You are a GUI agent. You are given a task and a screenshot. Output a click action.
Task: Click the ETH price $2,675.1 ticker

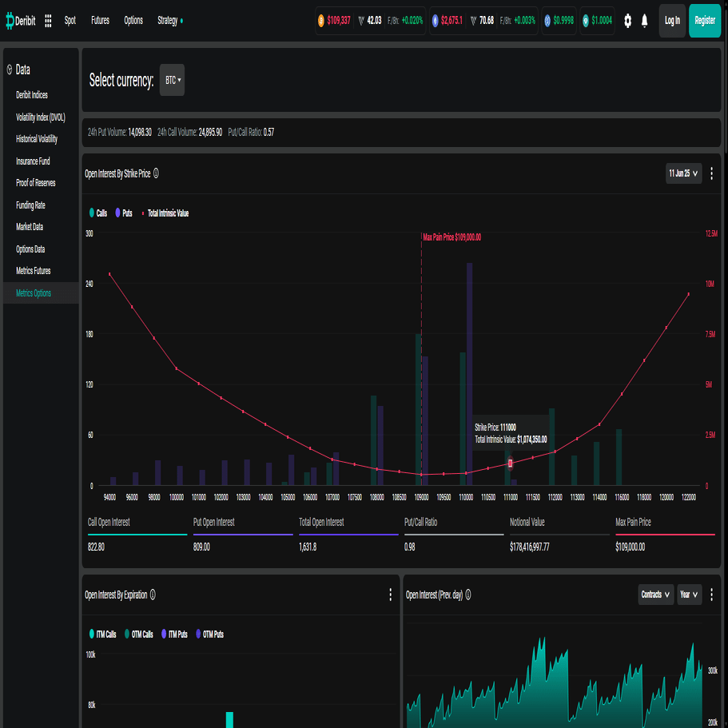[x=452, y=21]
